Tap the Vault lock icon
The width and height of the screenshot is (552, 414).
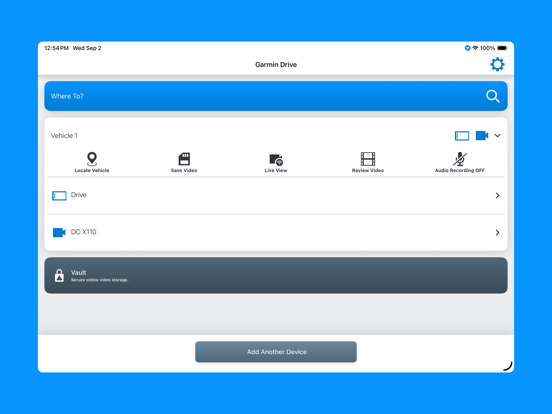tap(59, 276)
